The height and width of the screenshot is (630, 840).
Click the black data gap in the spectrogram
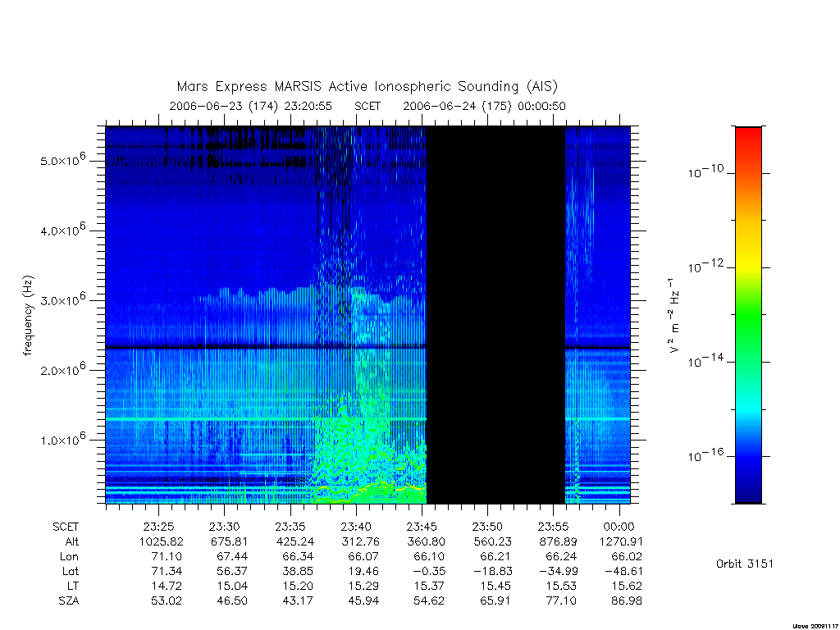click(x=495, y=315)
